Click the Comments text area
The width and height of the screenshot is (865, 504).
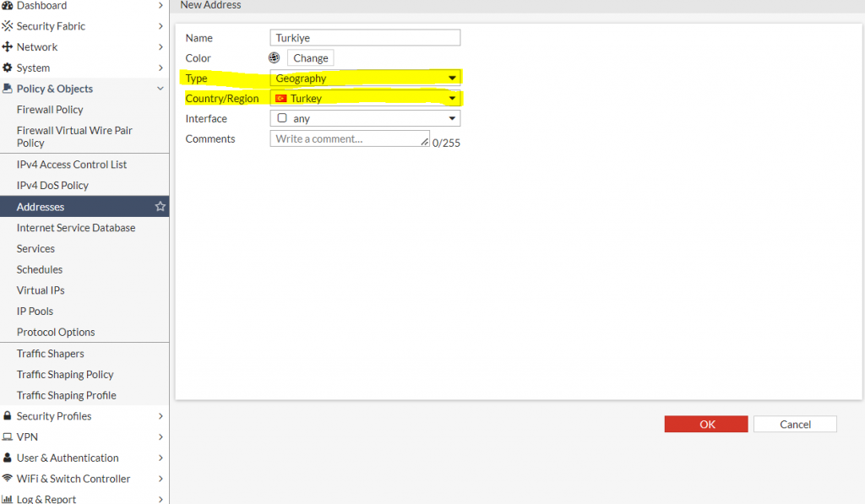[350, 139]
